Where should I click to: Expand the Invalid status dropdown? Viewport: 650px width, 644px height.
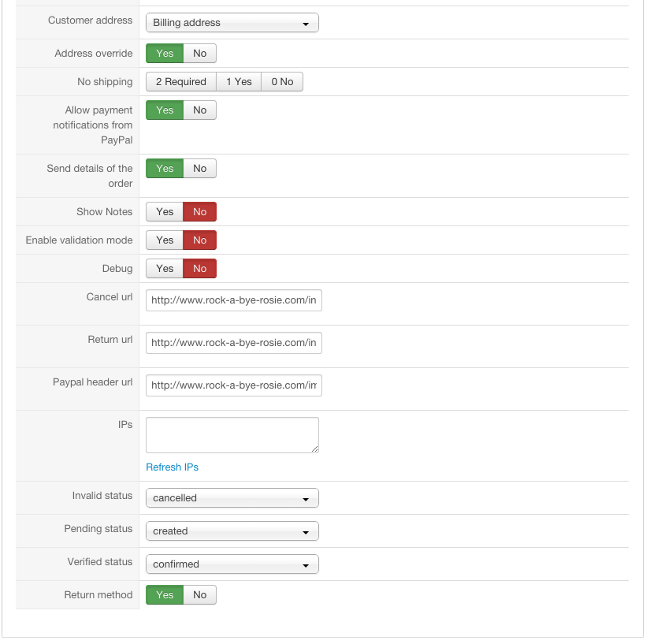(x=232, y=498)
